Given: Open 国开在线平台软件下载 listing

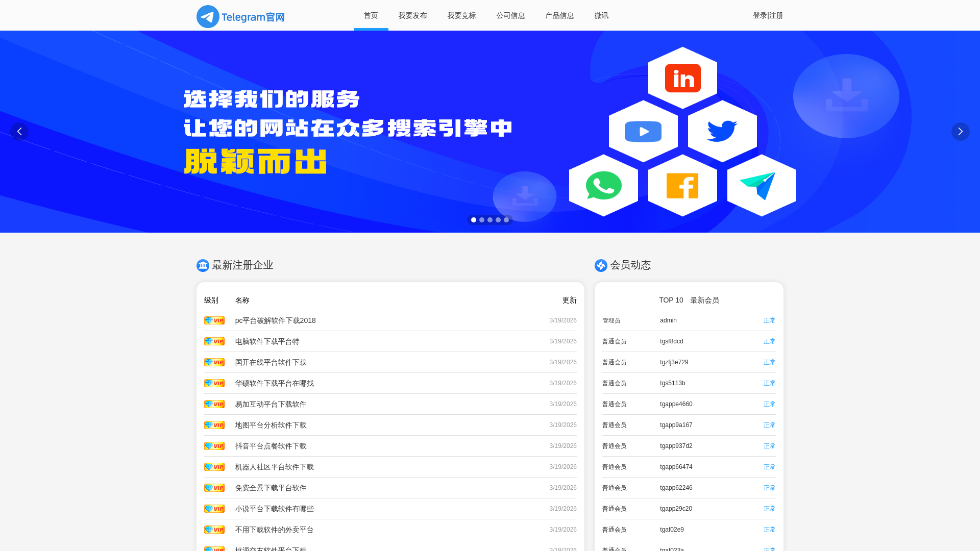Looking at the screenshot, I should pos(271,362).
